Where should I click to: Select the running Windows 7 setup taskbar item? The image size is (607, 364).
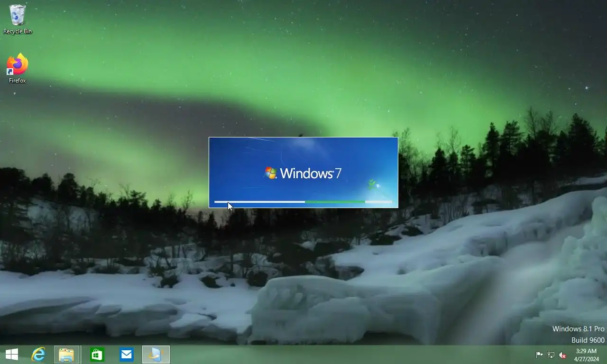click(156, 355)
